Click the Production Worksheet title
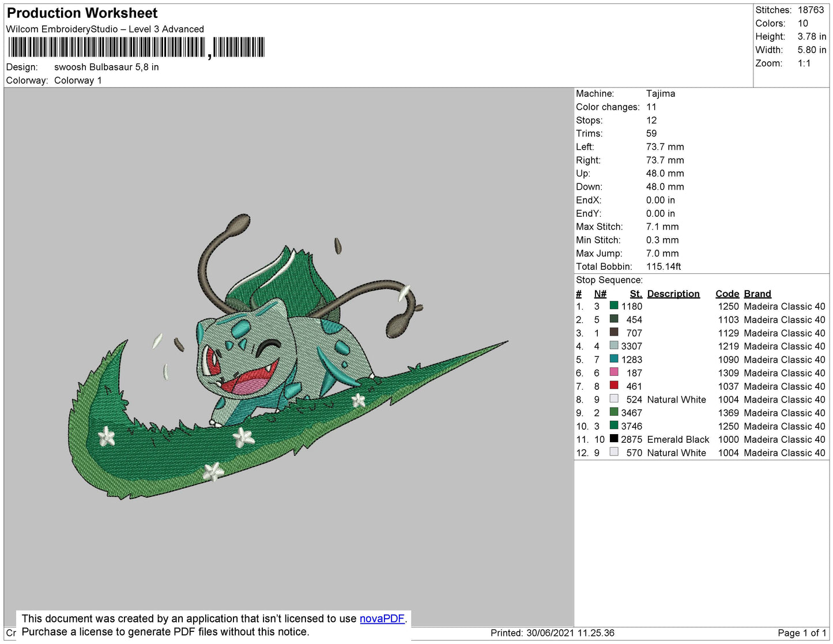Screen dimensions: 833x644 coord(82,13)
